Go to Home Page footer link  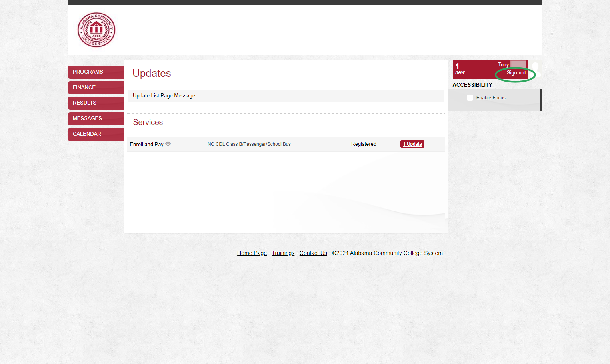[252, 253]
